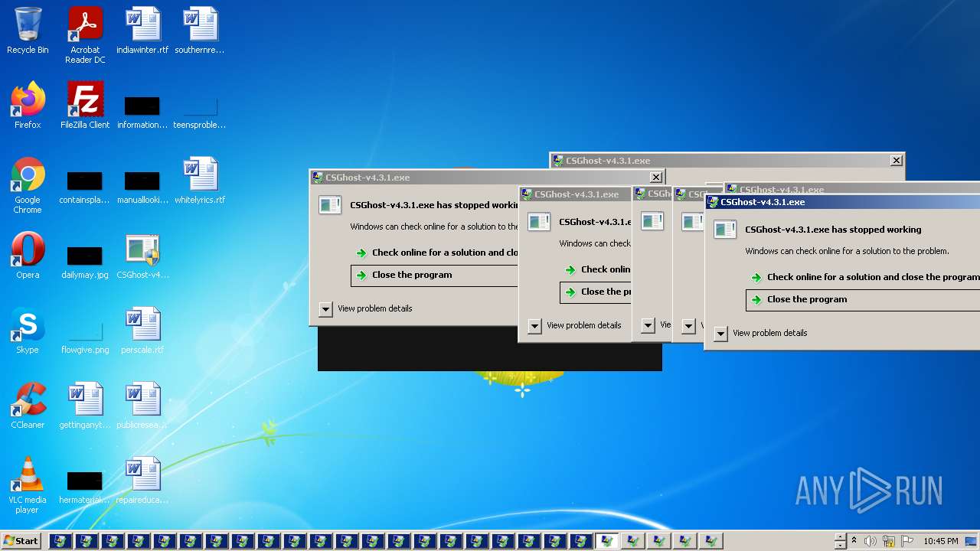Expand 'View problem details' in leftmost dialog
This screenshot has width=980, height=551.
pyautogui.click(x=325, y=309)
